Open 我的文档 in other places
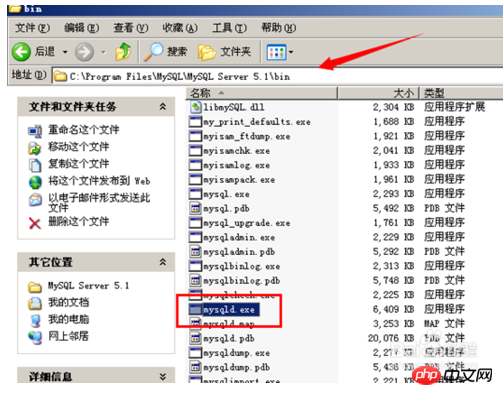 (69, 302)
